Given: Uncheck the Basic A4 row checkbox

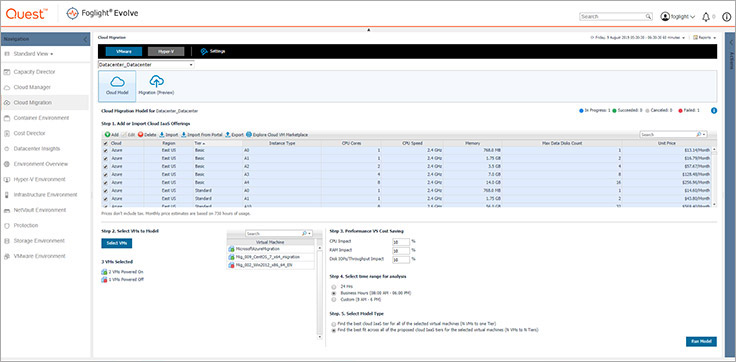Looking at the screenshot, I should [x=105, y=183].
